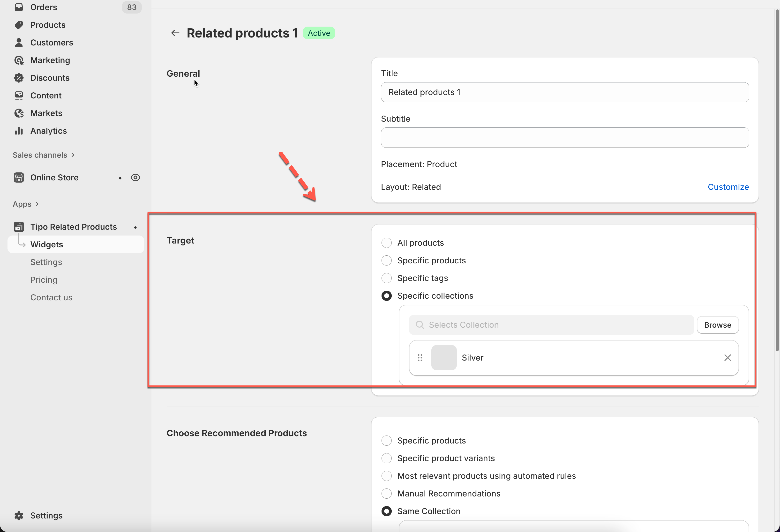Click the Customize link

tap(728, 187)
